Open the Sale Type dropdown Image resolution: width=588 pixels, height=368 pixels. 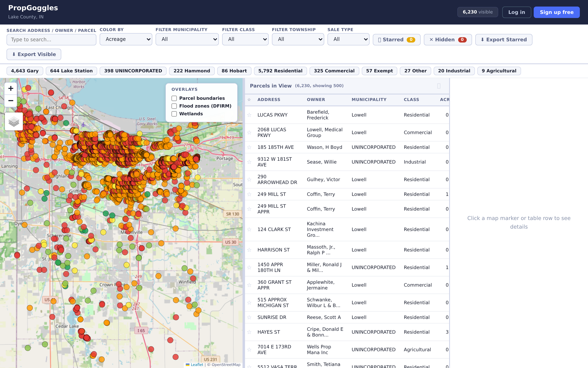click(x=349, y=39)
